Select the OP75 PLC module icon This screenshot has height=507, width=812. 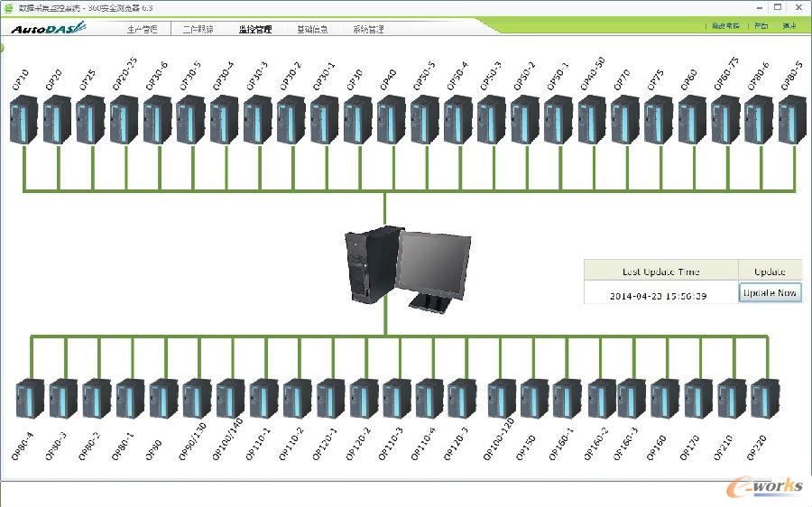pyautogui.click(x=658, y=121)
